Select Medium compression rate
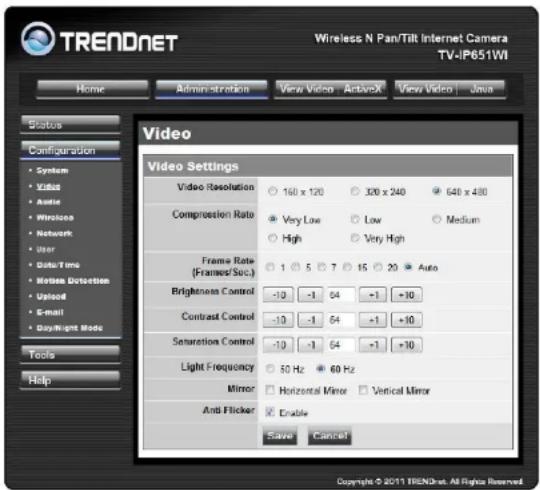This screenshot has height=490, width=540. coord(436,219)
